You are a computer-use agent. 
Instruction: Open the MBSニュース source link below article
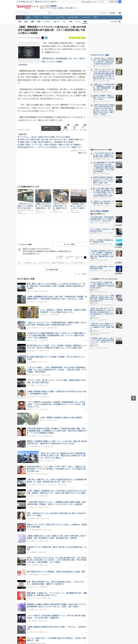[82, 153]
